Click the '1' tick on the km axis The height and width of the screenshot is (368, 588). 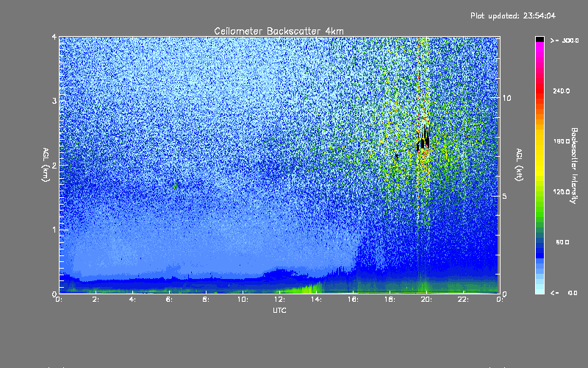click(54, 230)
